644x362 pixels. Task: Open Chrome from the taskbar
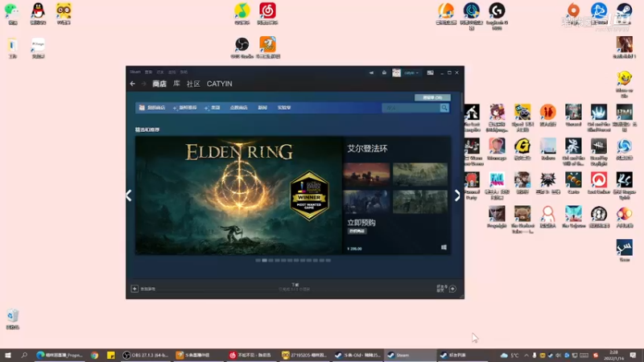94,355
